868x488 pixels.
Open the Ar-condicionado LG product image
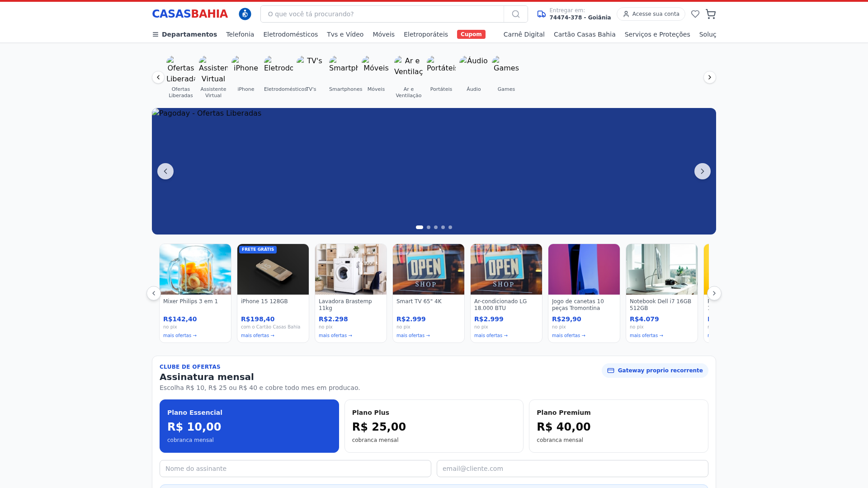pos(506,269)
